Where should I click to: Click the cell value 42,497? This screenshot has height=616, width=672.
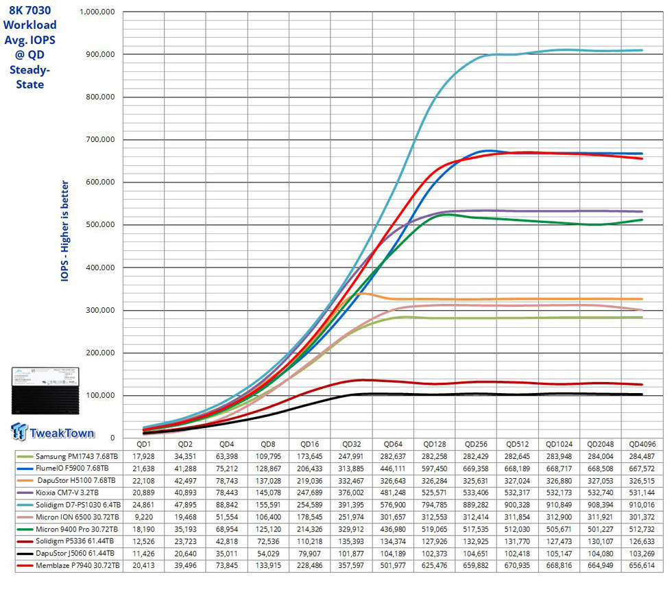pyautogui.click(x=185, y=481)
